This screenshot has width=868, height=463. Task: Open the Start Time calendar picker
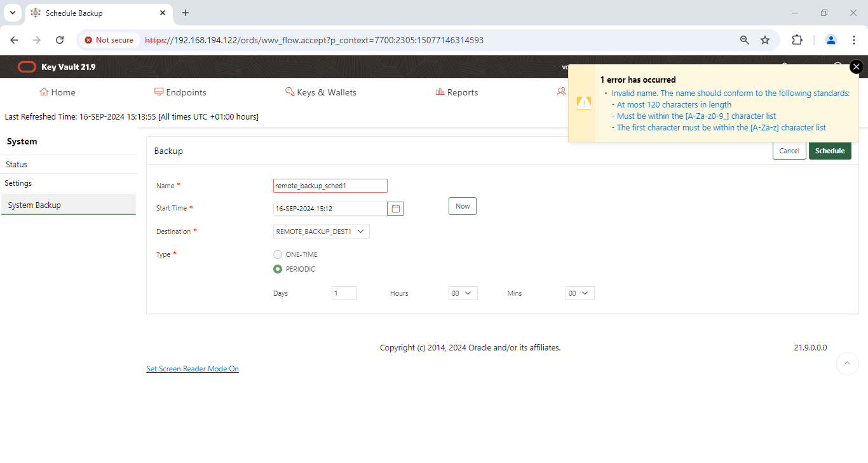click(x=395, y=209)
